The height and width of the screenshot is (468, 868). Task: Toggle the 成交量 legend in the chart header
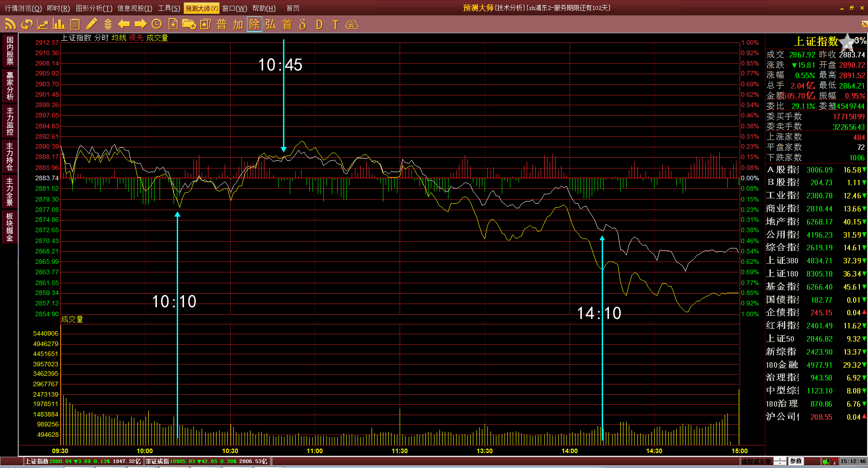(x=157, y=38)
